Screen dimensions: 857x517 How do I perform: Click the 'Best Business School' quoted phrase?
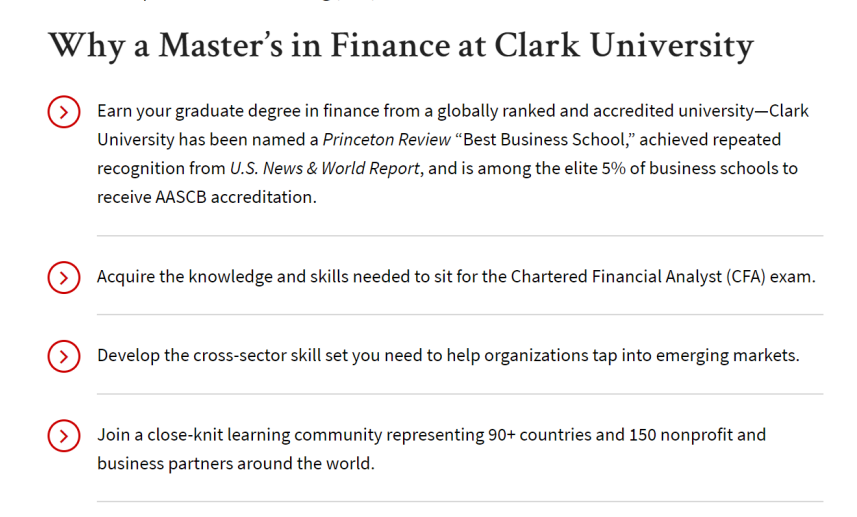pyautogui.click(x=544, y=140)
